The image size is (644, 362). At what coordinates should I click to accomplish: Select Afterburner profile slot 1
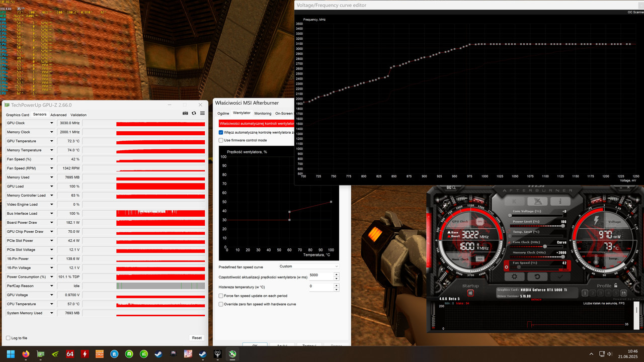585,293
